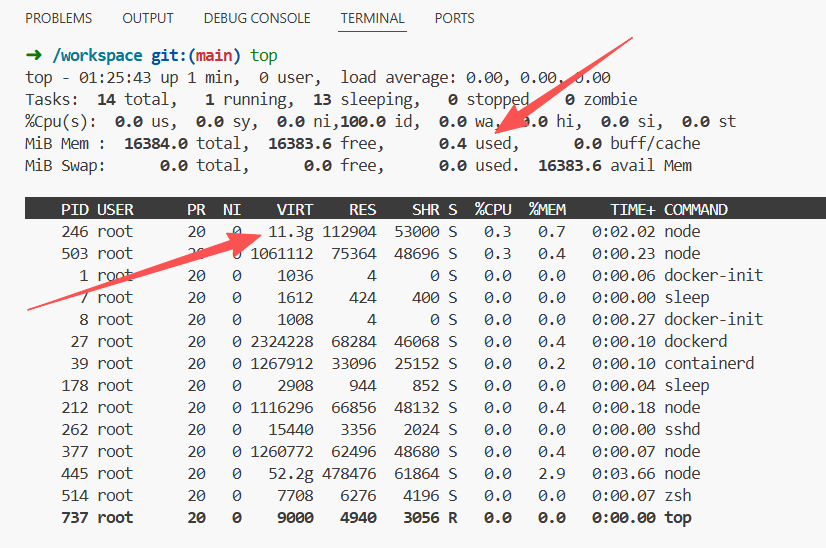Click the 52.2g virtual memory value

point(291,474)
